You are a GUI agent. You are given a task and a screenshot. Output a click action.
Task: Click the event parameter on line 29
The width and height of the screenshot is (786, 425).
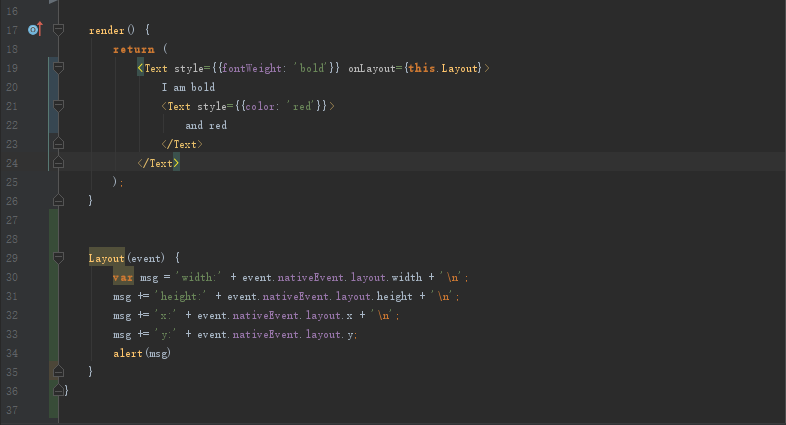[x=146, y=258]
